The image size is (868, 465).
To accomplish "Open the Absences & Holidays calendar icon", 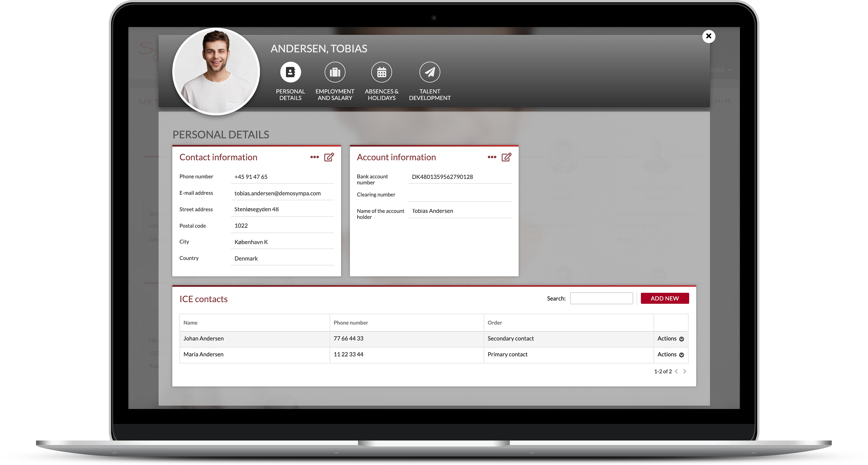I will pyautogui.click(x=381, y=72).
